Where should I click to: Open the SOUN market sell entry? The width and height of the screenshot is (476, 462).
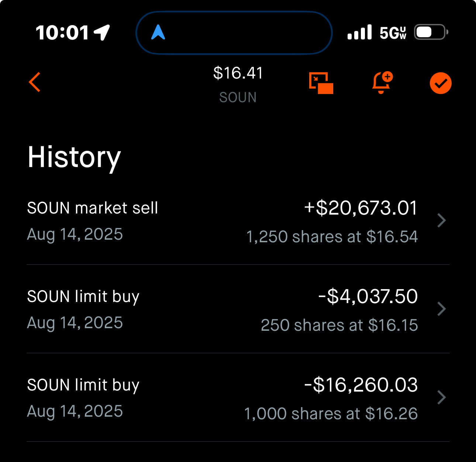tap(93, 208)
